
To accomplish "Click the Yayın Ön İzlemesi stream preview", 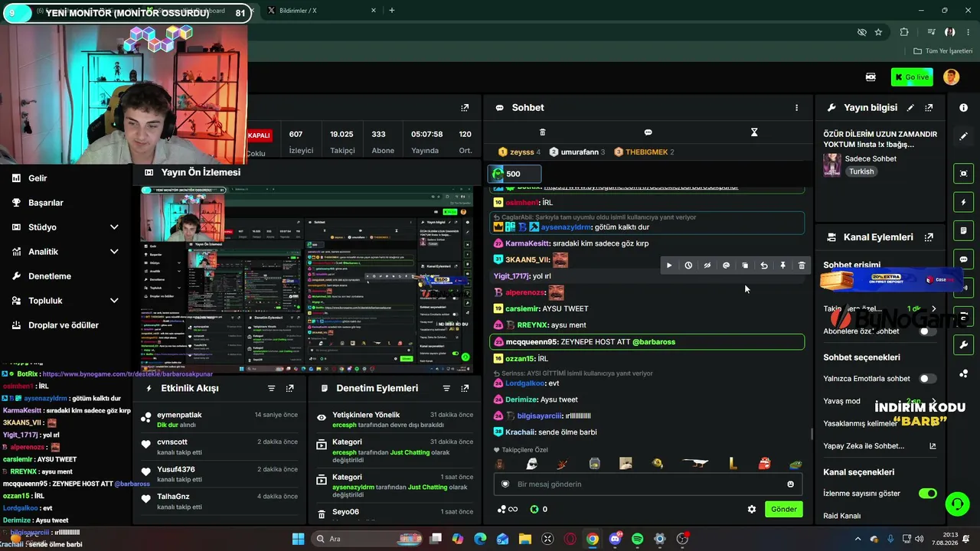I will click(x=306, y=279).
